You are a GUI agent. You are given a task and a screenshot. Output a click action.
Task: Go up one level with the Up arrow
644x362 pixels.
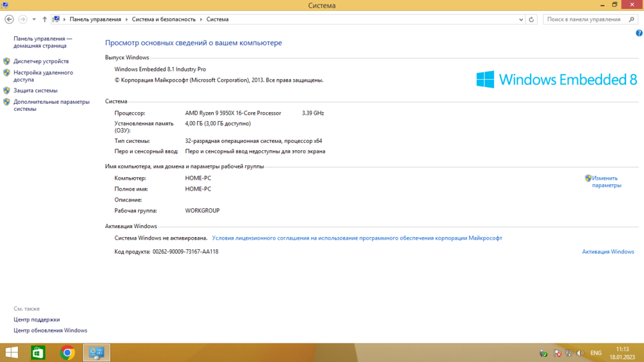pos(44,19)
